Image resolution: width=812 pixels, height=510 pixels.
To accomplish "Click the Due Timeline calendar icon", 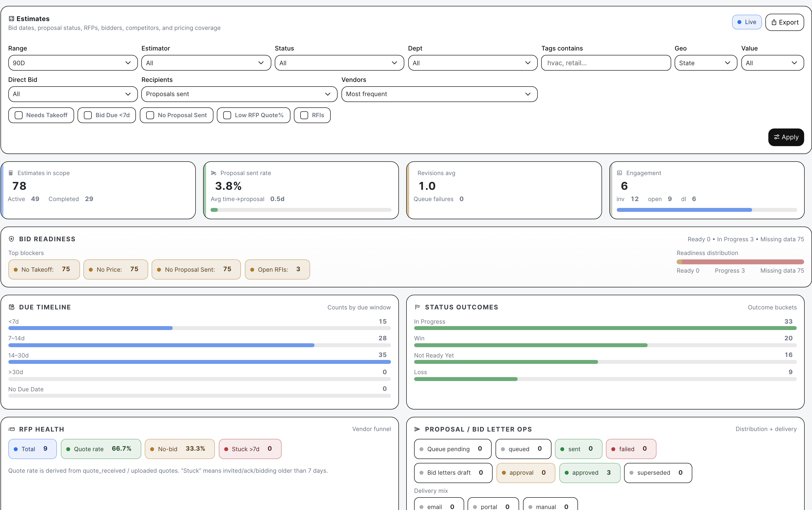I will pyautogui.click(x=12, y=307).
